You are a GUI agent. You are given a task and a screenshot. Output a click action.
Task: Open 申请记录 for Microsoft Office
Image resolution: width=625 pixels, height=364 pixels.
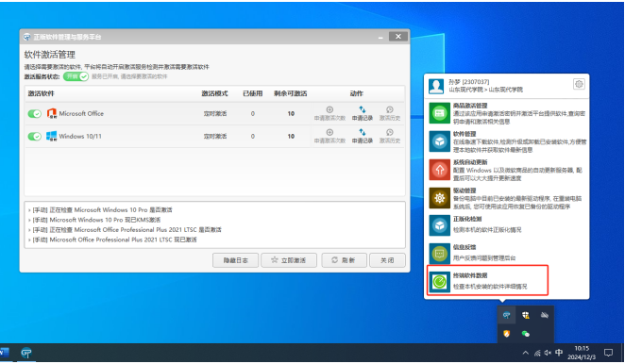tap(362, 113)
